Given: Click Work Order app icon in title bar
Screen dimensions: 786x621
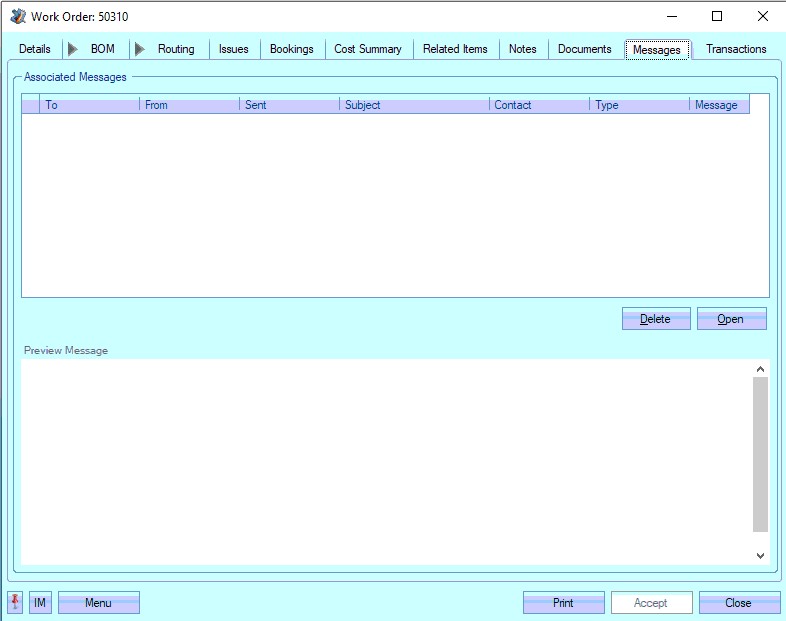Looking at the screenshot, I should 18,16.
